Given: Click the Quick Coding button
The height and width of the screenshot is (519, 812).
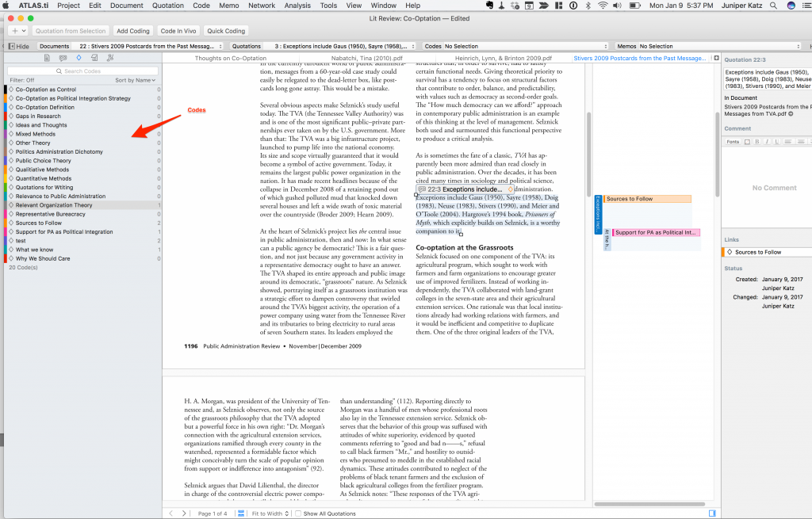Looking at the screenshot, I should (226, 31).
